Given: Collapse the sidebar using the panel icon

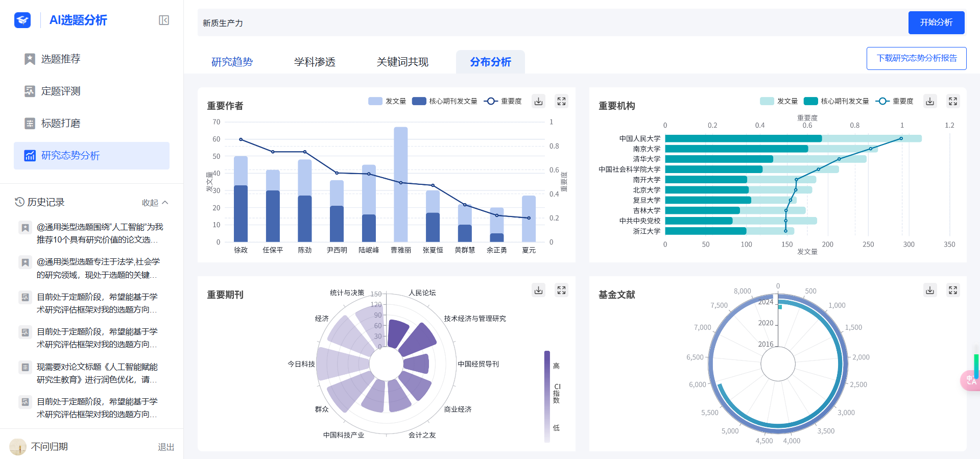Looking at the screenshot, I should click(164, 20).
